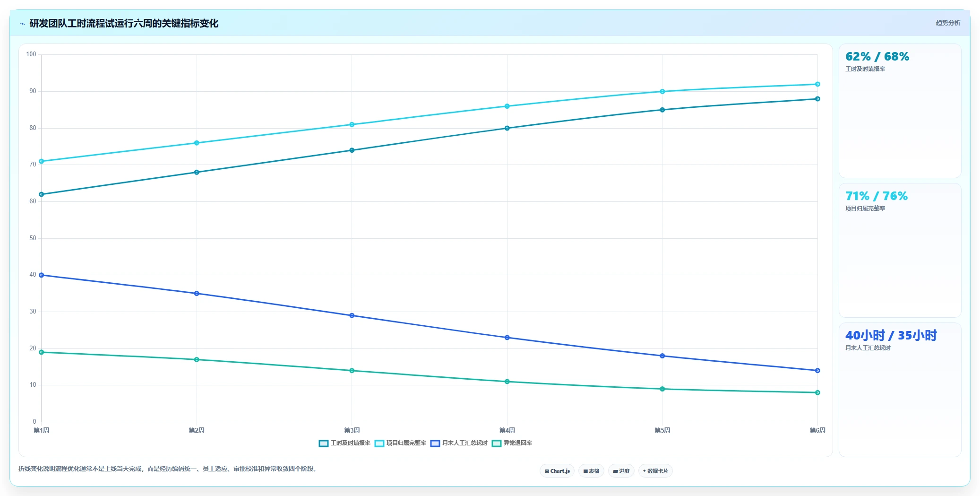Click the 71% / 76% 项目归属完整率 card
Viewport: 980px width, 496px height.
tap(900, 251)
